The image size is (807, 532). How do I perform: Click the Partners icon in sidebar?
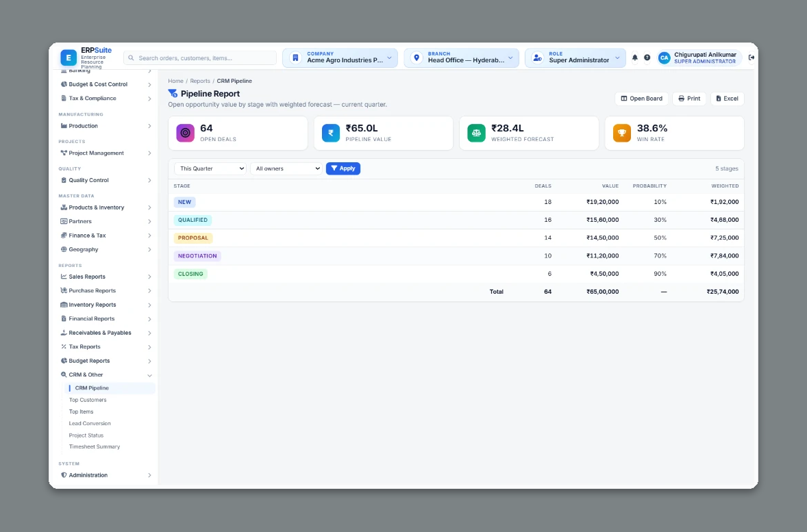pos(64,221)
